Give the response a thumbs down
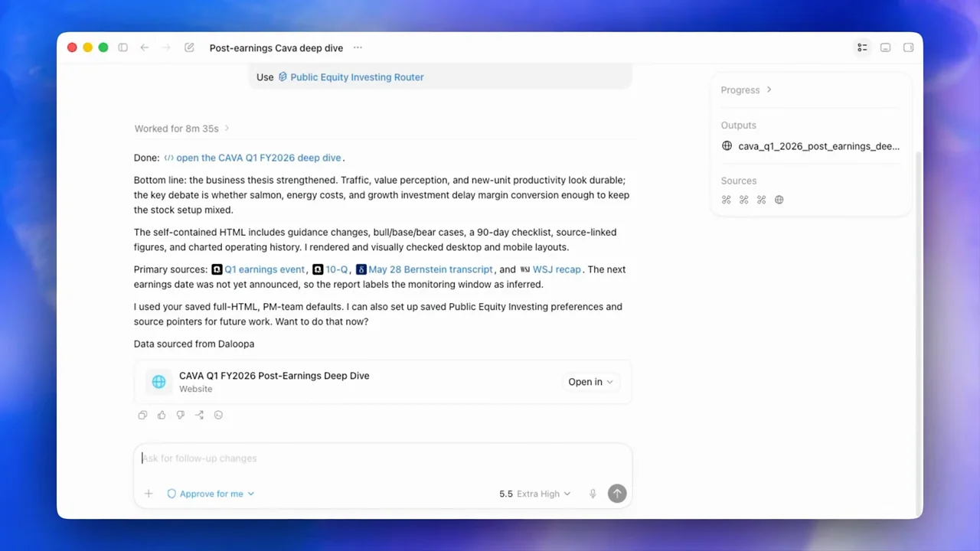Image resolution: width=980 pixels, height=551 pixels. [181, 415]
